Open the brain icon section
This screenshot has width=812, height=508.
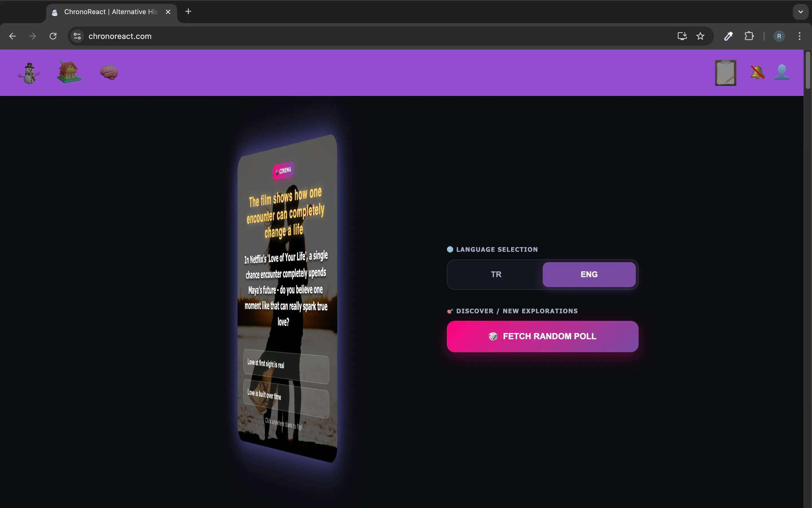coord(109,73)
